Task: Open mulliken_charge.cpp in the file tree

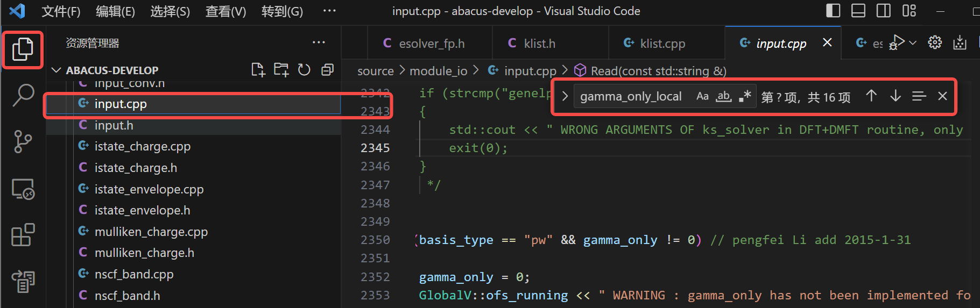Action: [x=151, y=232]
